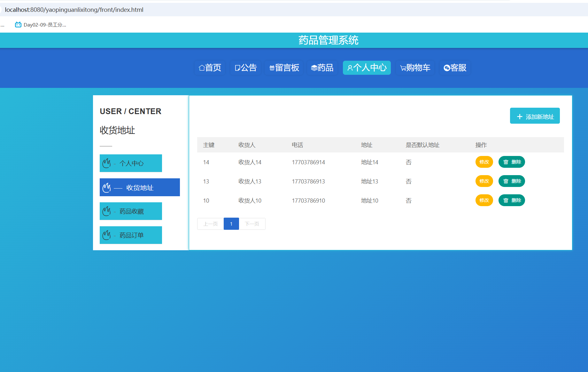This screenshot has width=588, height=372.
Task: Click the gift icon beside 留言板
Action: coord(272,68)
